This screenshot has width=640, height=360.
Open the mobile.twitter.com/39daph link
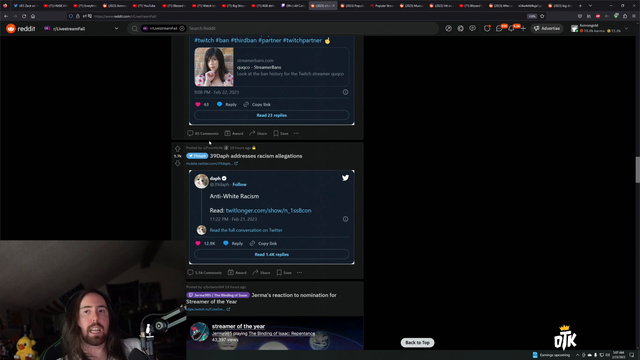211,164
